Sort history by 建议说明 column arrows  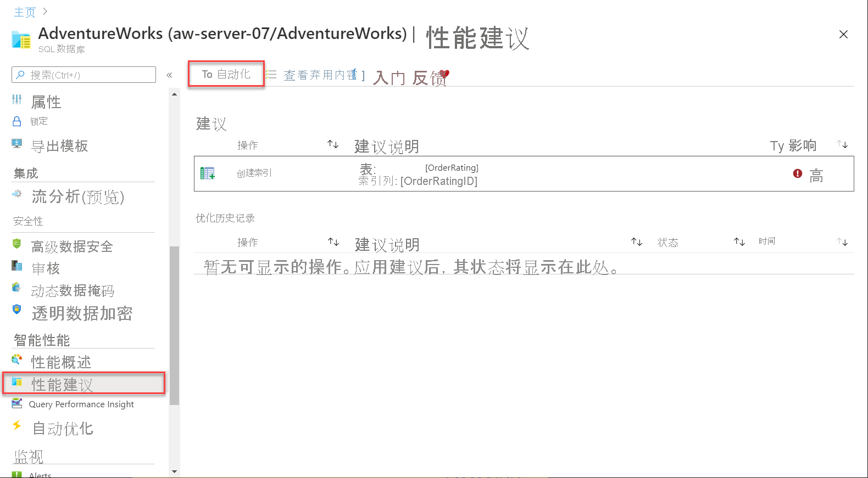click(x=637, y=241)
